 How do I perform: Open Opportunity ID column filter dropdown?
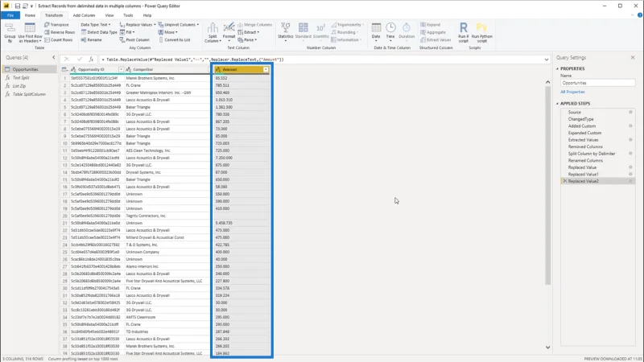pyautogui.click(x=121, y=69)
